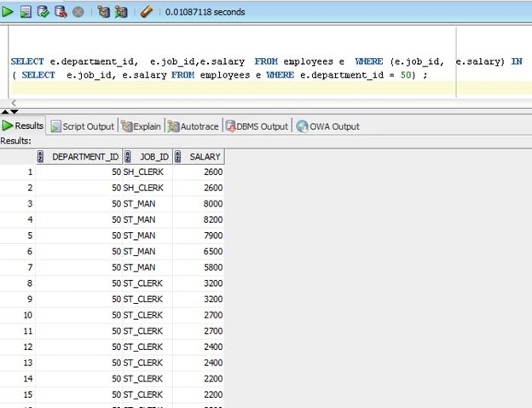Open the Explain tab

(x=141, y=126)
